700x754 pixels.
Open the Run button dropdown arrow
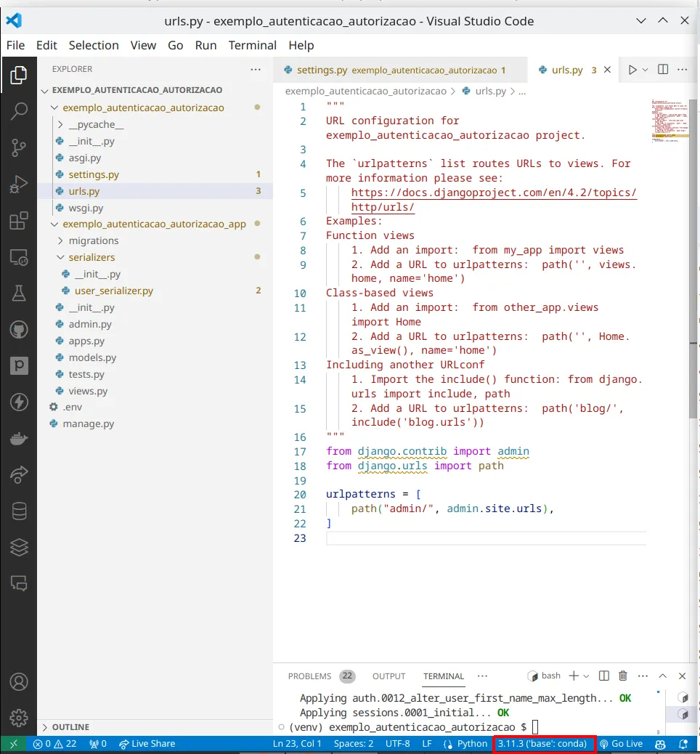[x=646, y=70]
